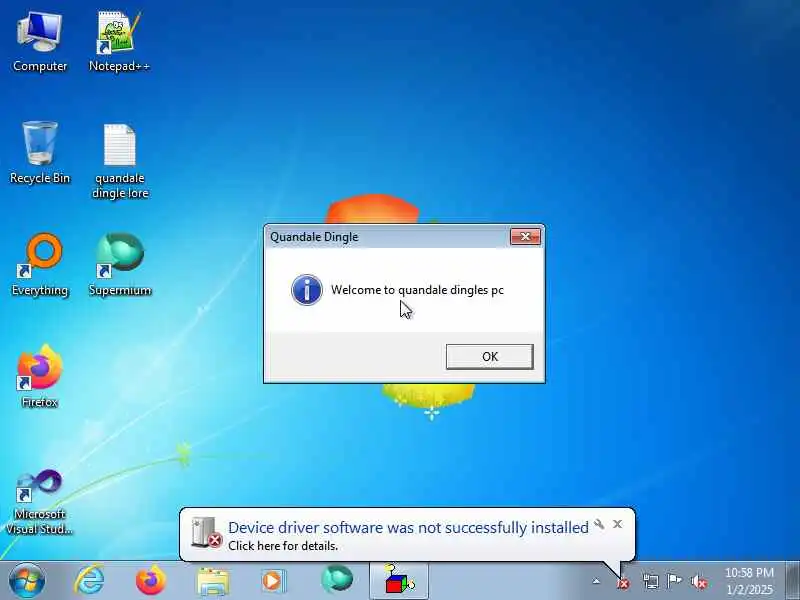Click the driver error icon in the balloon
Viewport: 800px width, 600px height.
[x=206, y=533]
